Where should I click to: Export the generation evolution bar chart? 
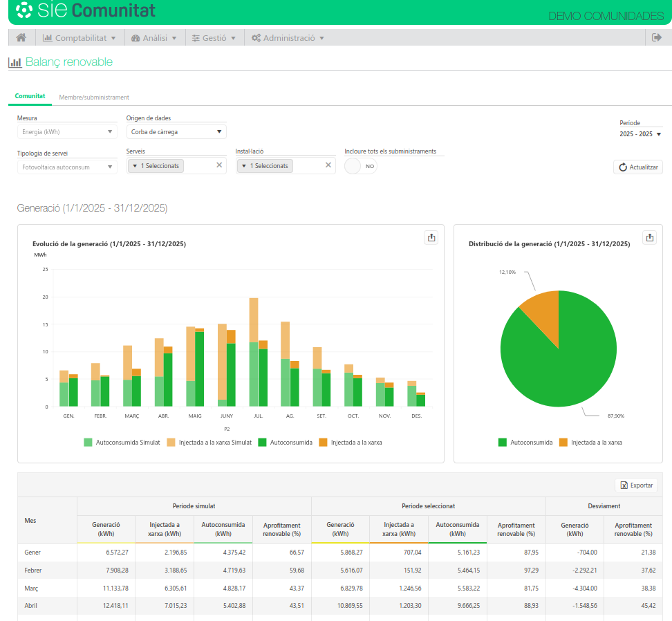pos(431,237)
